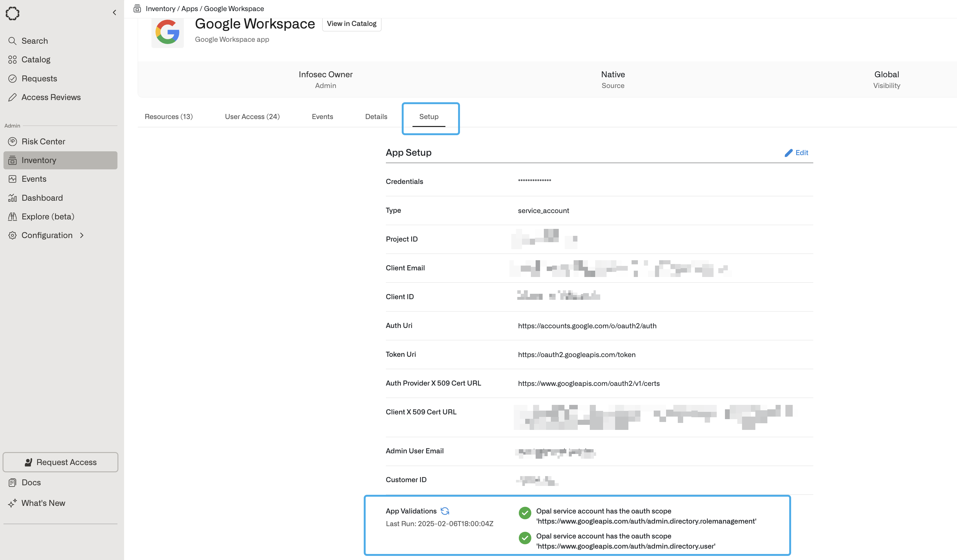Screen dimensions: 957x560
Task: Open the Risk Center
Action: coord(43,142)
